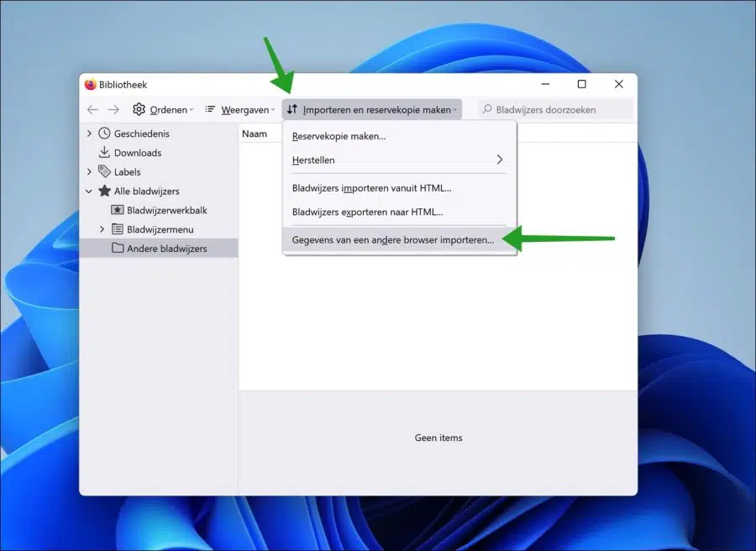This screenshot has width=756, height=551.
Task: Select Alle bladwijzers in the sidebar
Action: coord(146,192)
